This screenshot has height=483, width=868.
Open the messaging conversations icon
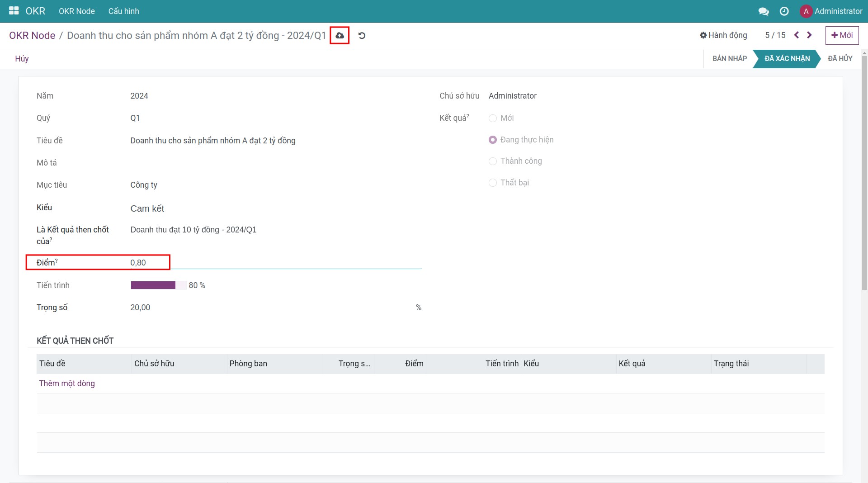764,11
